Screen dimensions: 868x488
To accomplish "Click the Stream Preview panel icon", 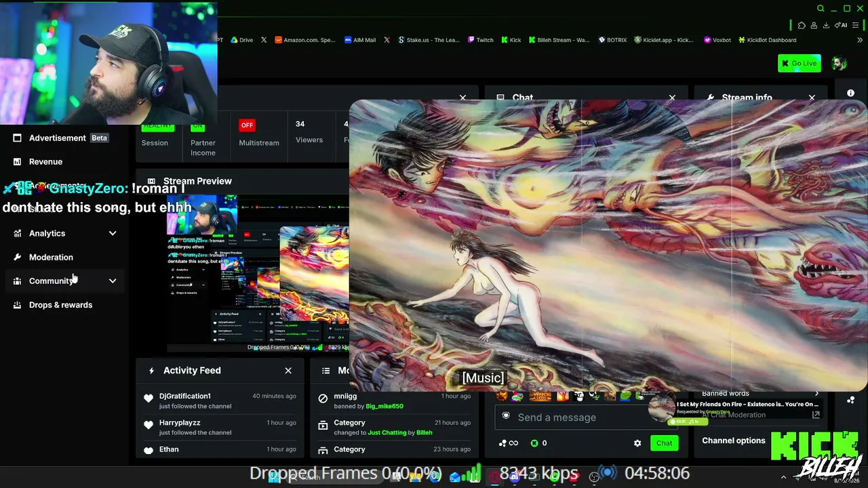I will click(x=151, y=181).
